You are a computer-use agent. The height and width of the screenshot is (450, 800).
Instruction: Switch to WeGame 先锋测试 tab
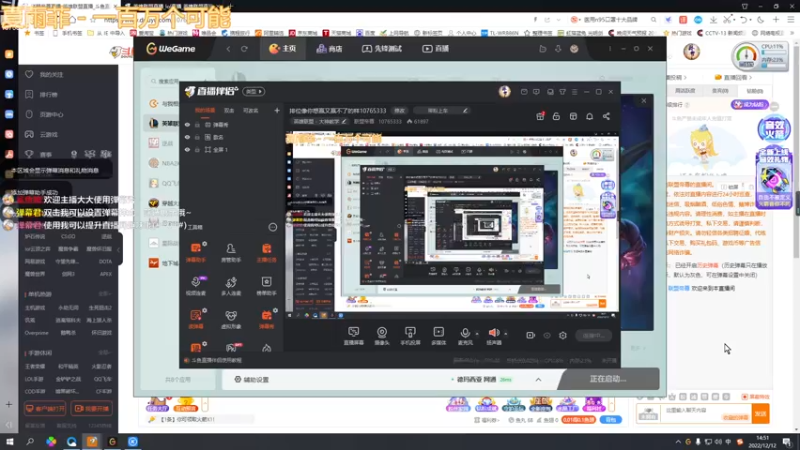(x=382, y=48)
